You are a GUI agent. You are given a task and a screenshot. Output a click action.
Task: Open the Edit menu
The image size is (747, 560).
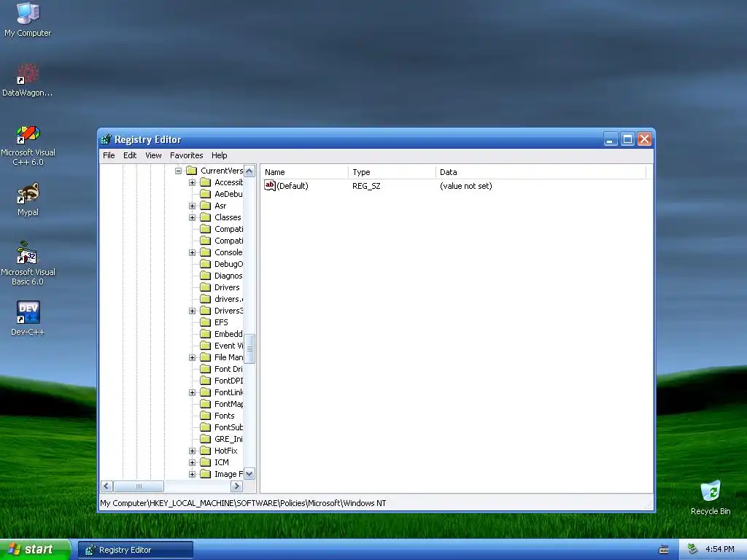[x=130, y=155]
